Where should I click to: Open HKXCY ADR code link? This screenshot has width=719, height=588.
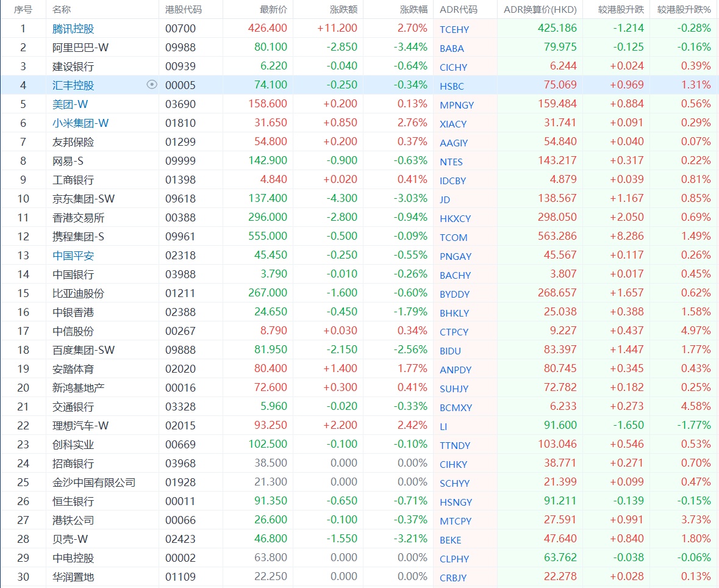pos(456,219)
